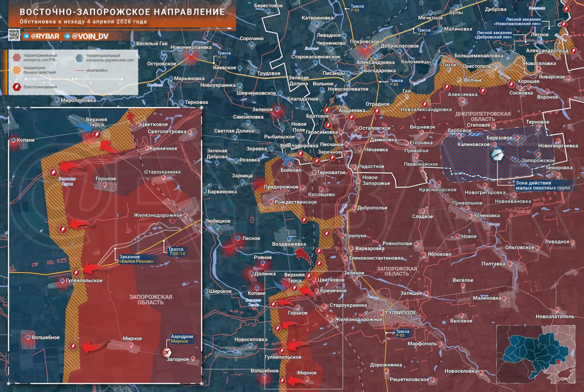
Task: Click the clash icon near Гуляйпольское
Action: click(282, 350)
